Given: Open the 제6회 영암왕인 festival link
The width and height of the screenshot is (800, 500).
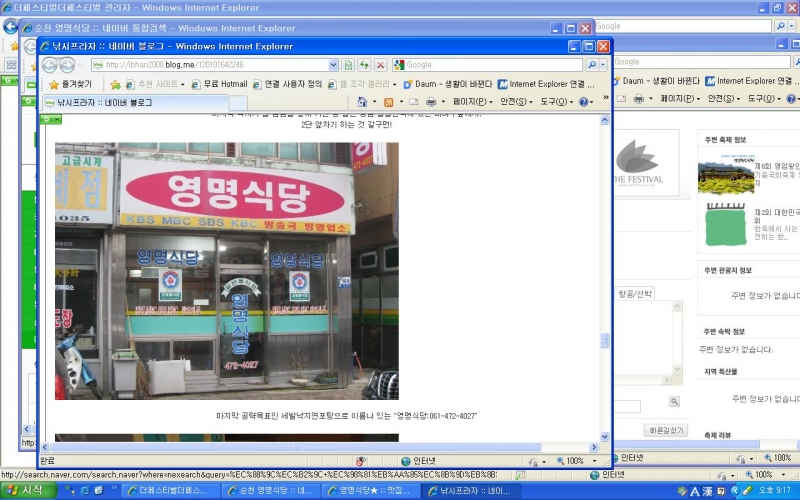Looking at the screenshot, I should click(x=777, y=166).
